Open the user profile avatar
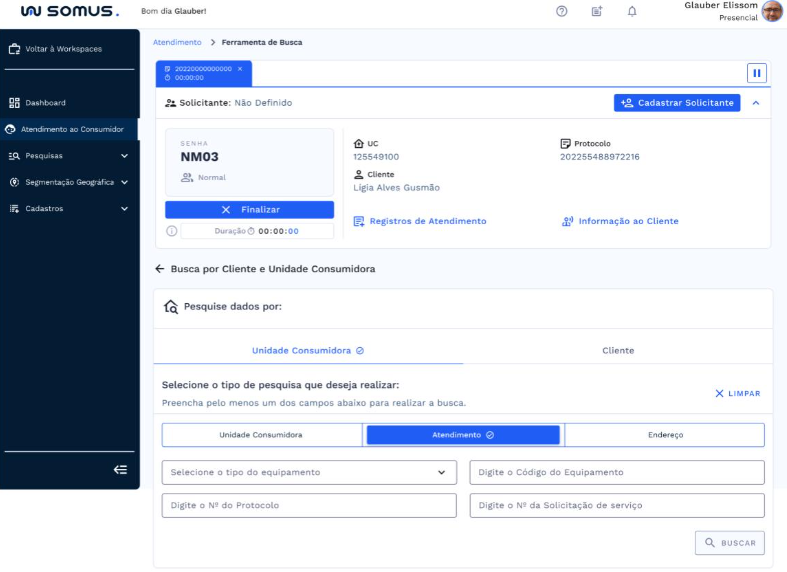The image size is (787, 572). tap(772, 11)
